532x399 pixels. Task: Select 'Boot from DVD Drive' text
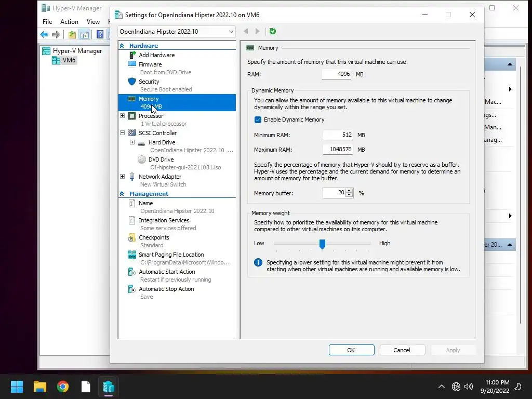click(x=166, y=72)
